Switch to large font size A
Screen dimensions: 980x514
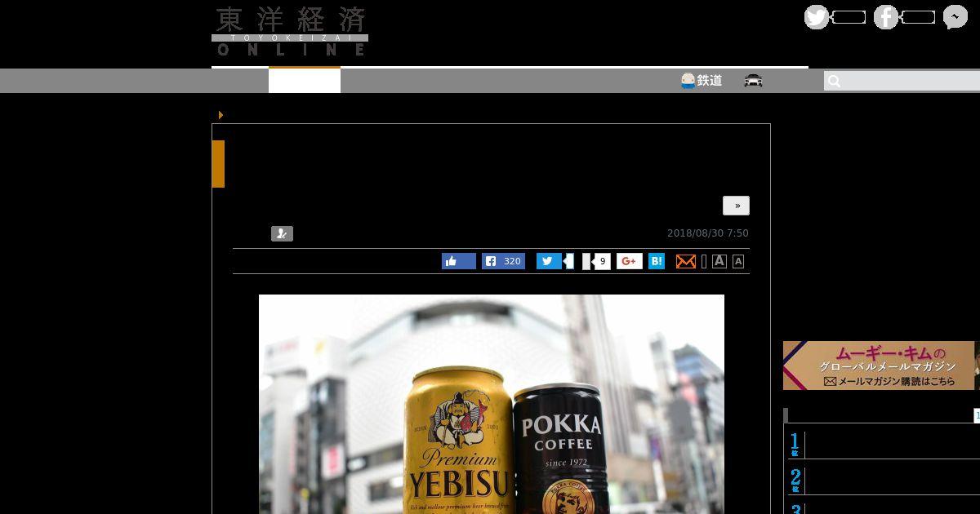point(719,261)
